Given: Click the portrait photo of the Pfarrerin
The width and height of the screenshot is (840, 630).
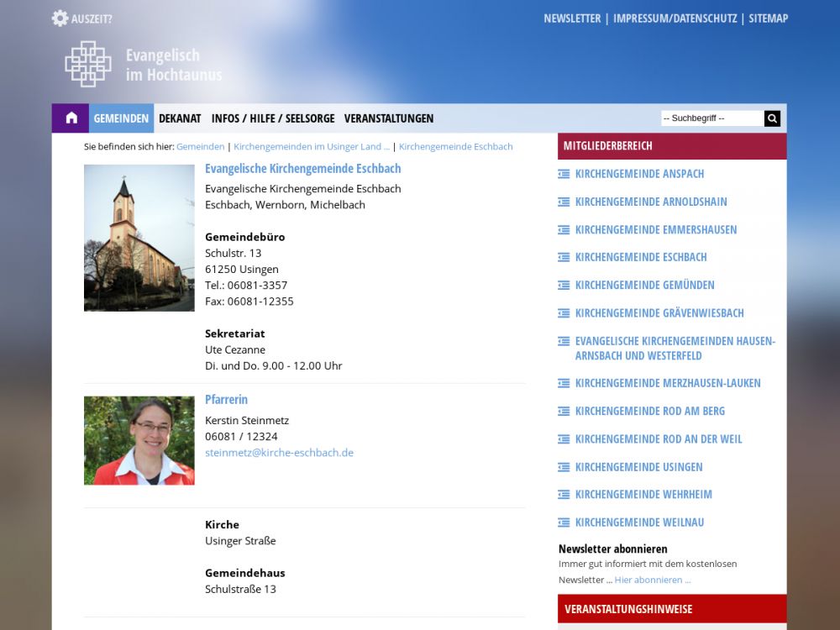Looking at the screenshot, I should 139,441.
